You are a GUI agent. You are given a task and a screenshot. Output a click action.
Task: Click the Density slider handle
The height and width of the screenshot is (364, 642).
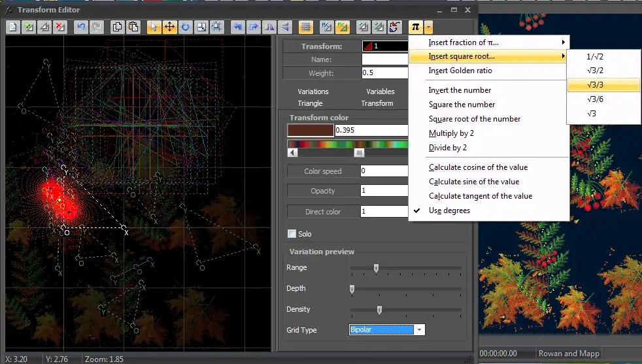click(379, 310)
